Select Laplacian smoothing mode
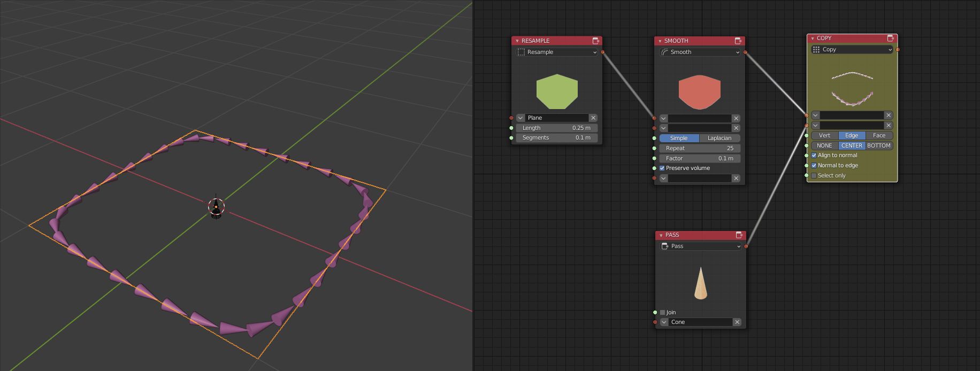 (x=720, y=138)
